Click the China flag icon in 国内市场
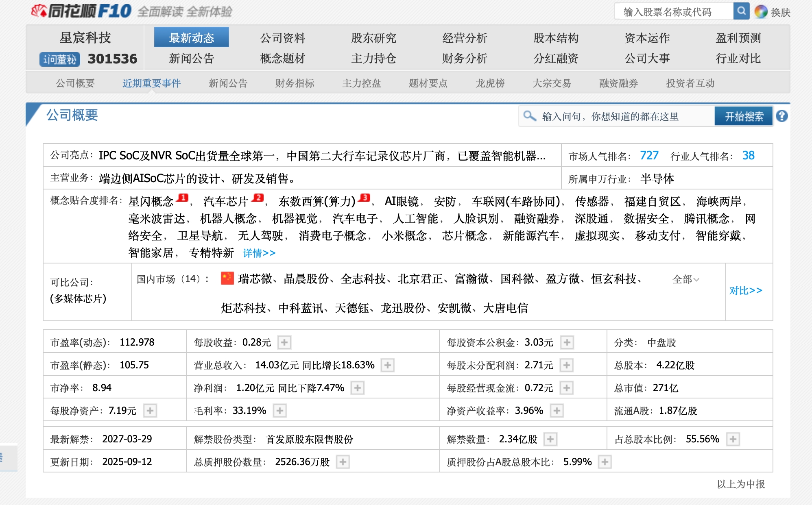Screen dimensions: 812x505 pyautogui.click(x=227, y=279)
